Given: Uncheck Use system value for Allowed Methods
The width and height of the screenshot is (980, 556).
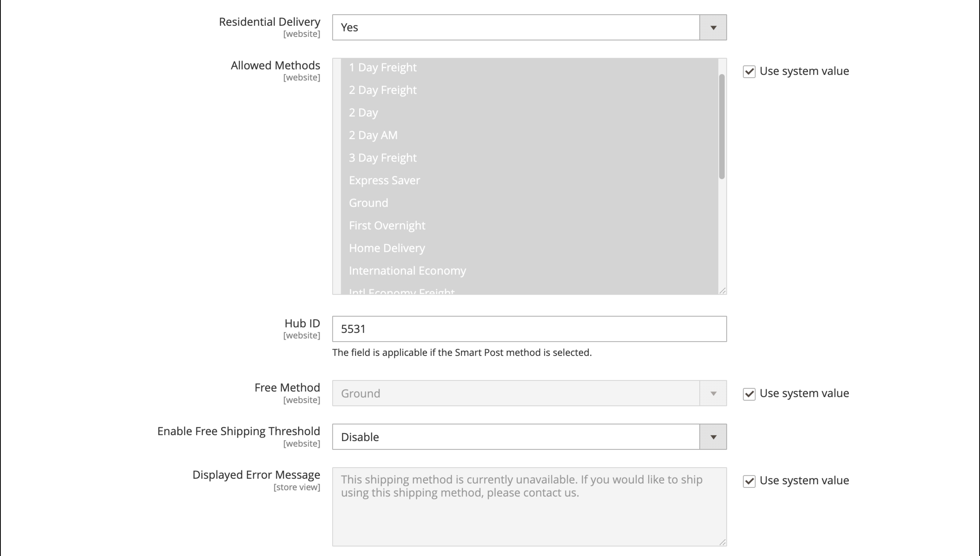Looking at the screenshot, I should pos(749,71).
